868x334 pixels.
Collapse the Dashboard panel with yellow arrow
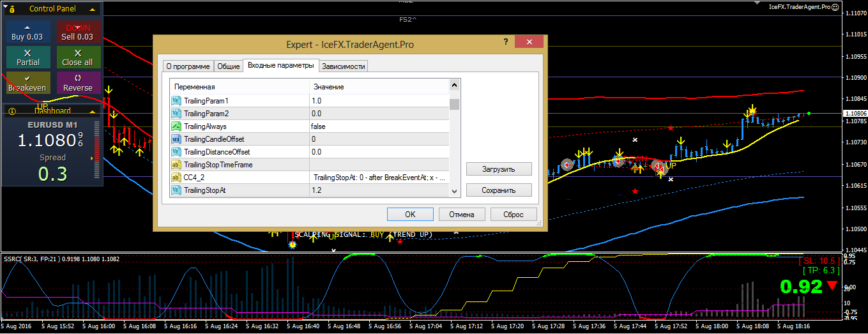click(x=93, y=111)
